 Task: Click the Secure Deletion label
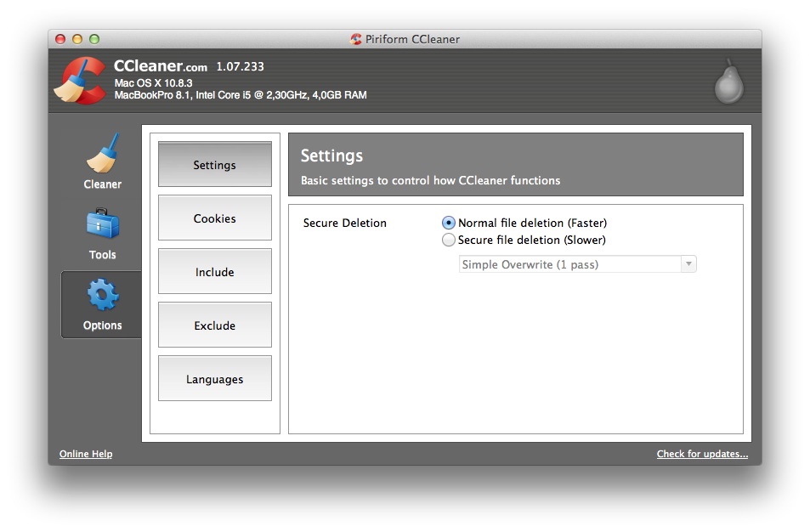coord(344,223)
